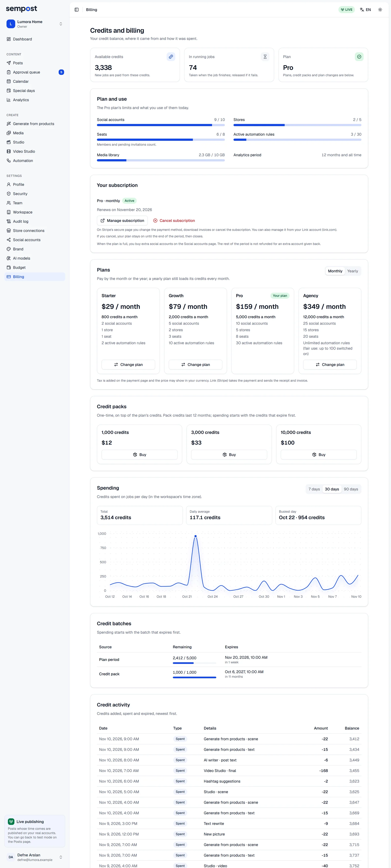Open Store connections page
The height and width of the screenshot is (868, 391).
pos(35,231)
